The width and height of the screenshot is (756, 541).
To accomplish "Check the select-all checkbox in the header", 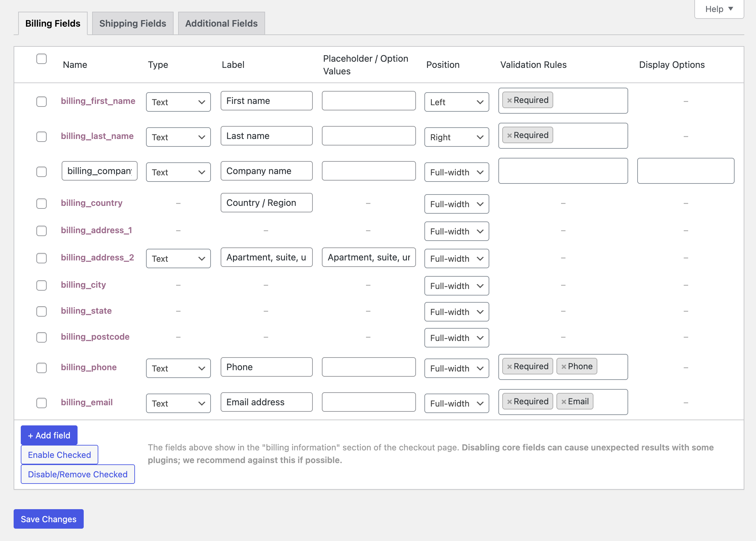I will tap(41, 59).
